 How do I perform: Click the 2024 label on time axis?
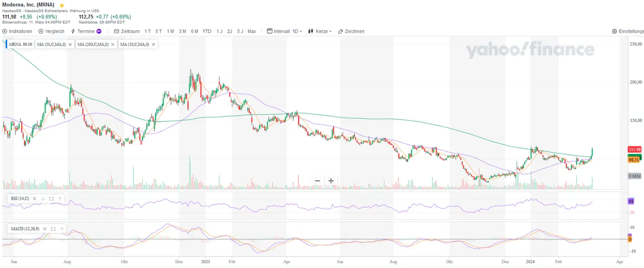[x=530, y=262]
